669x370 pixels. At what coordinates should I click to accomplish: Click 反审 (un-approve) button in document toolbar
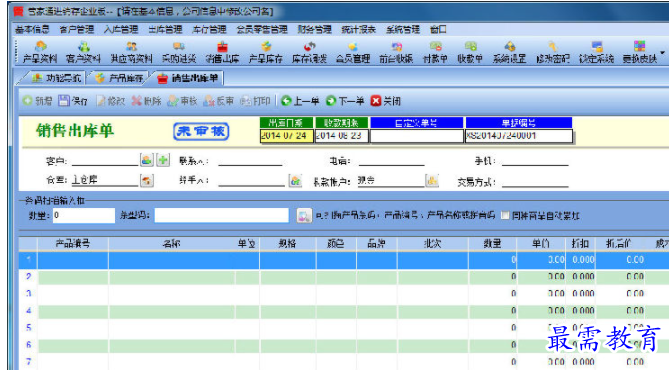coord(218,101)
